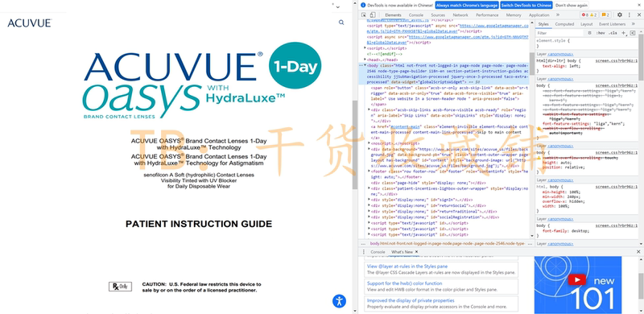
Task: Click the Rx Only badge on page
Action: point(120,287)
